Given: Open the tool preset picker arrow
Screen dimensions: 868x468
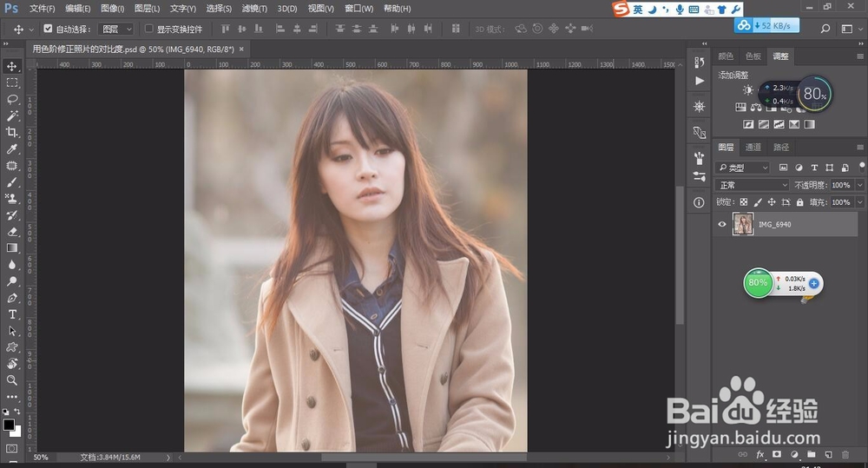Looking at the screenshot, I should point(31,30).
